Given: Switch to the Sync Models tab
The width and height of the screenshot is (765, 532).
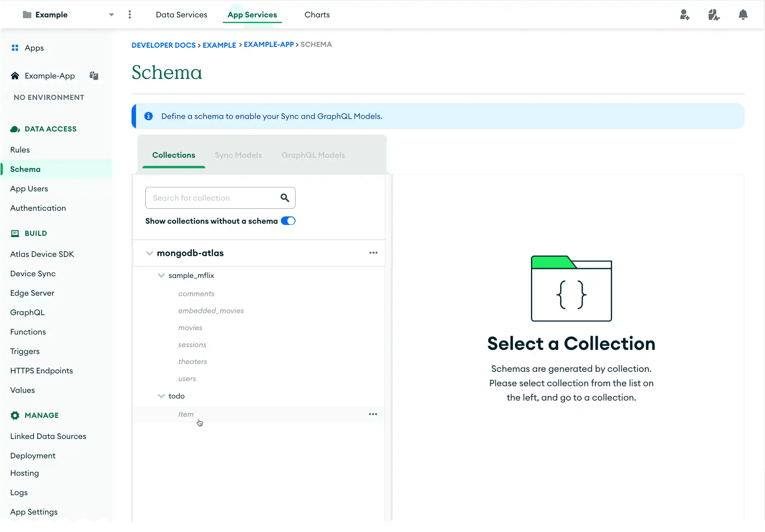Looking at the screenshot, I should (x=238, y=155).
